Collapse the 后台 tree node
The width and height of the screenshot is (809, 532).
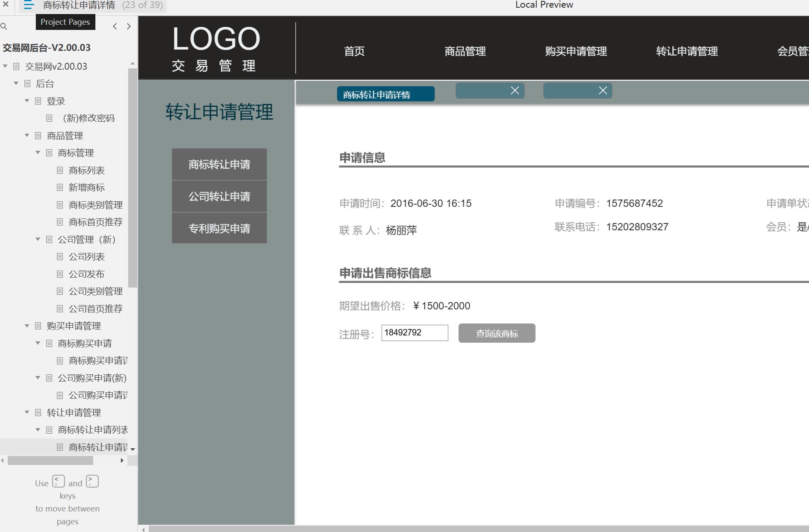pyautogui.click(x=16, y=83)
